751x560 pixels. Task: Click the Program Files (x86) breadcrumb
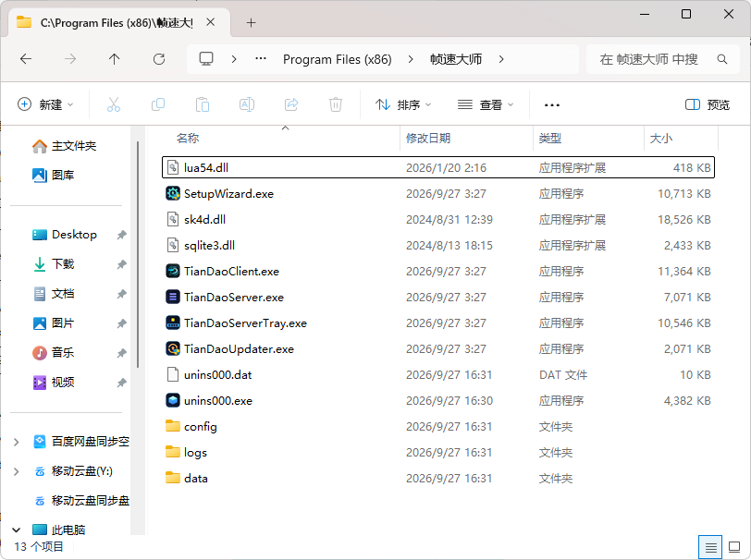click(x=338, y=59)
